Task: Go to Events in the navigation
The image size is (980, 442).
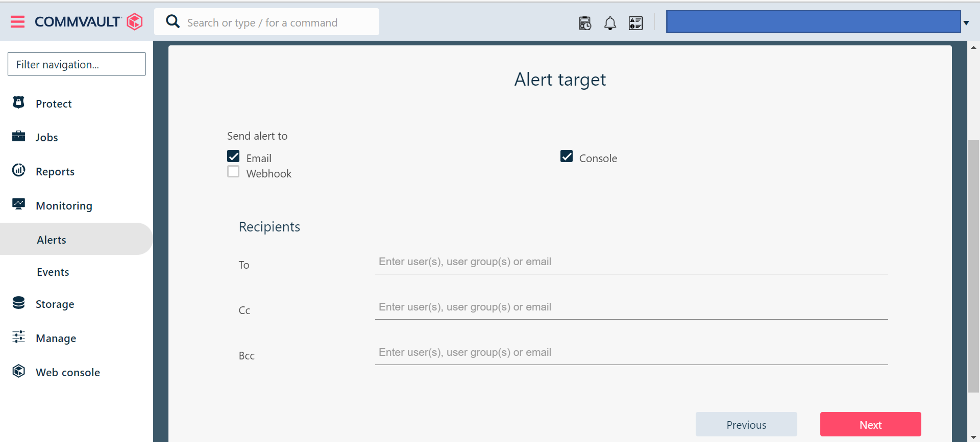Action: [53, 272]
